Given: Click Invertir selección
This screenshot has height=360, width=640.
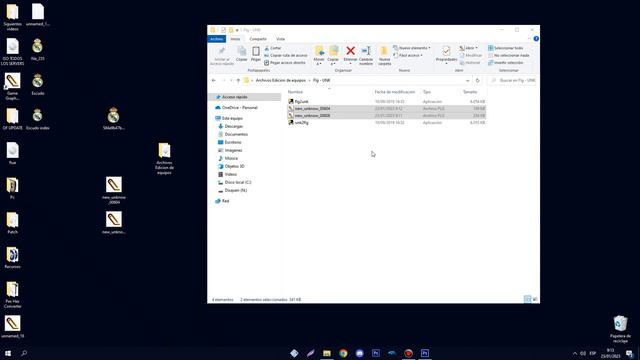Looking at the screenshot, I should (506, 63).
